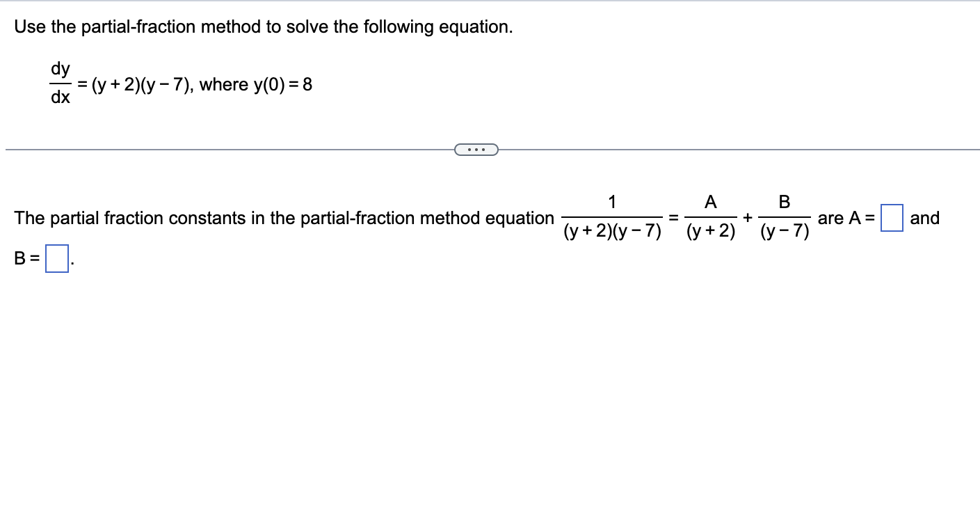Focus the box following B = on second line
The width and height of the screenshot is (980, 522).
coord(56,257)
